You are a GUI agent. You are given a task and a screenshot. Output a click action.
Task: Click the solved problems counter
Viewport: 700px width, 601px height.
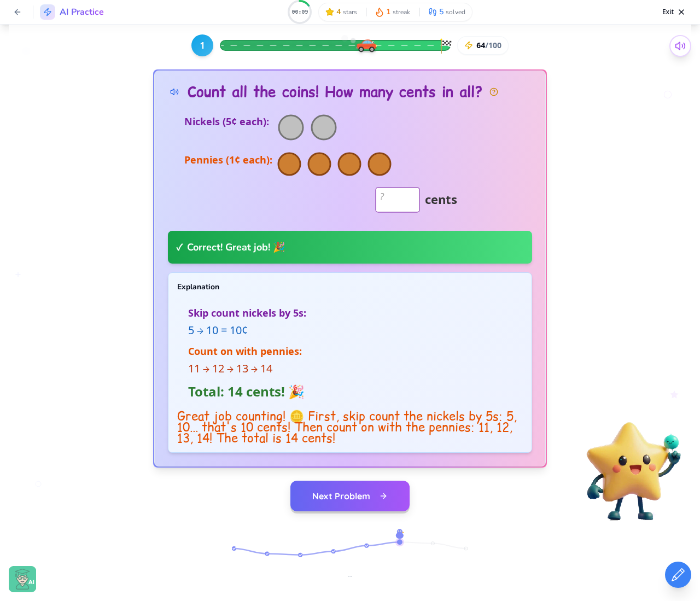pyautogui.click(x=447, y=12)
